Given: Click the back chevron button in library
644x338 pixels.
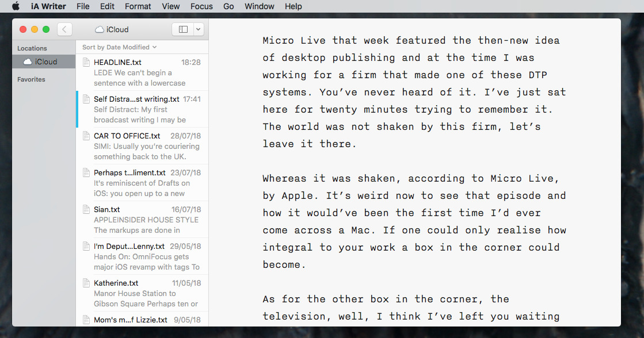Looking at the screenshot, I should (64, 29).
